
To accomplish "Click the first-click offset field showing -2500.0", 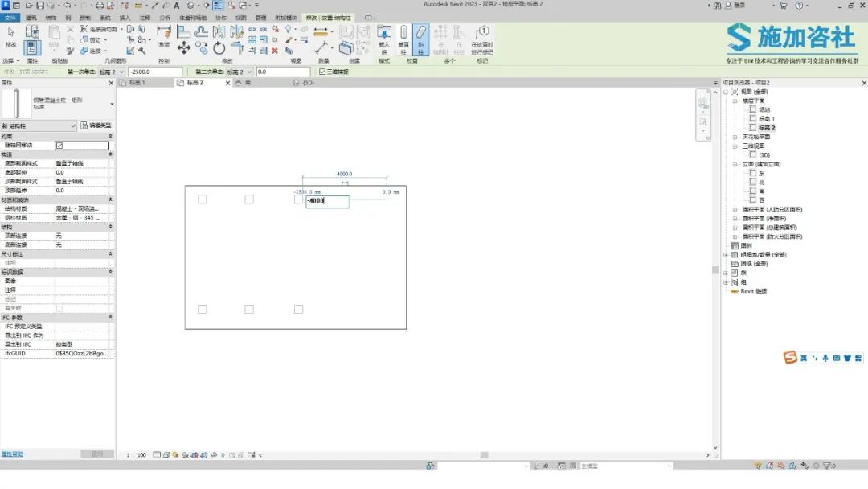I will [155, 72].
